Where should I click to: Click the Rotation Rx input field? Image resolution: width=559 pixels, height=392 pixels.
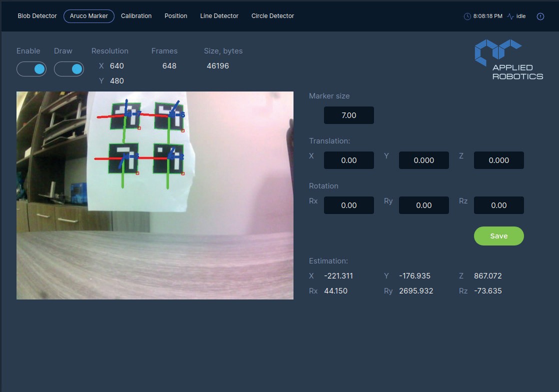pos(349,205)
